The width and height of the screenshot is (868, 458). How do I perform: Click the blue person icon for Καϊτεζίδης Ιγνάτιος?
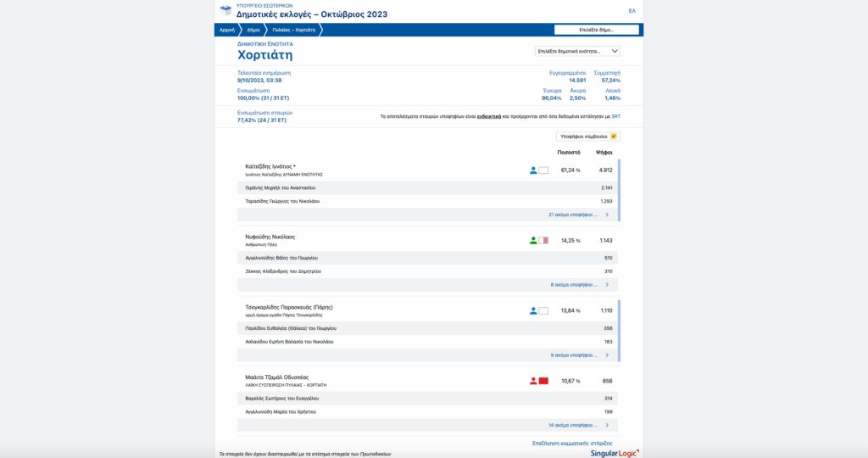(533, 170)
